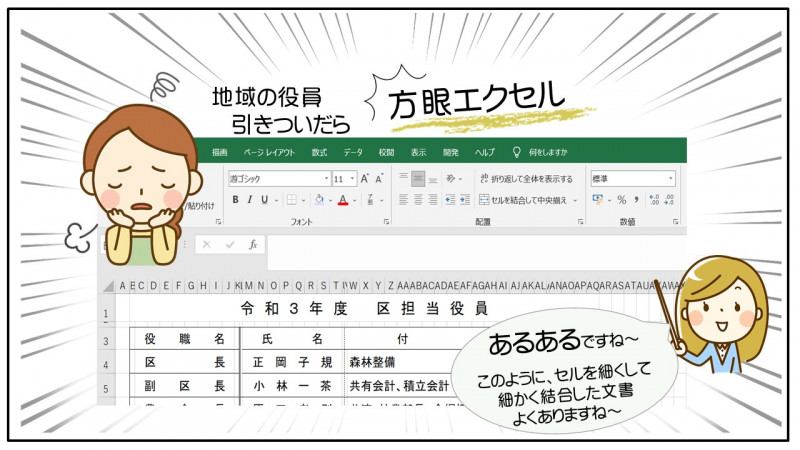Screen dimensions: 800x450
Task: Decrease decimal places
Action: tap(669, 199)
